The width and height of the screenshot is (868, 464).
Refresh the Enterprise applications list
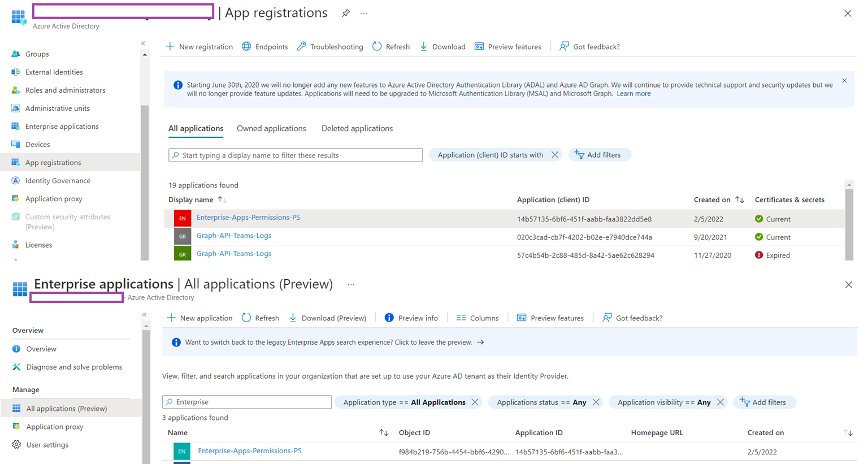click(x=261, y=318)
